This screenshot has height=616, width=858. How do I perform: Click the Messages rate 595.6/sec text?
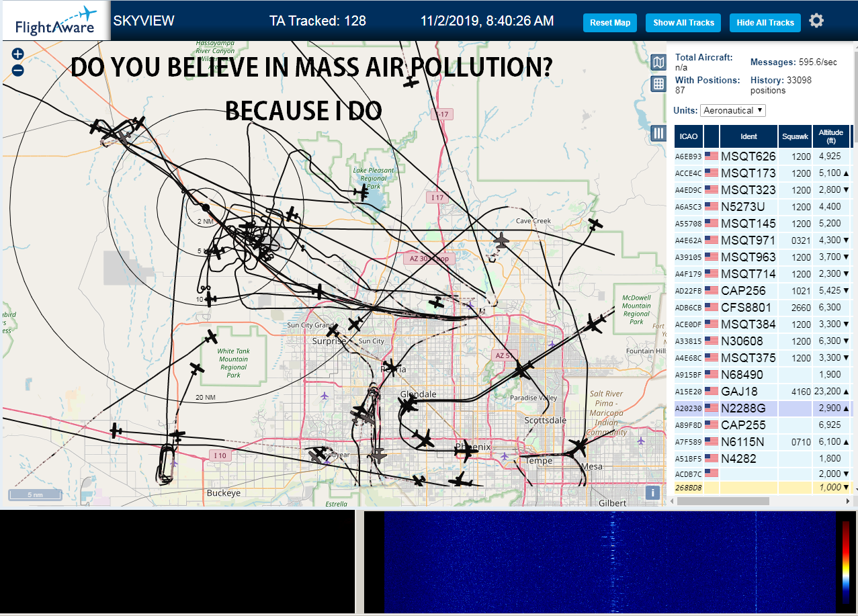pyautogui.click(x=793, y=62)
